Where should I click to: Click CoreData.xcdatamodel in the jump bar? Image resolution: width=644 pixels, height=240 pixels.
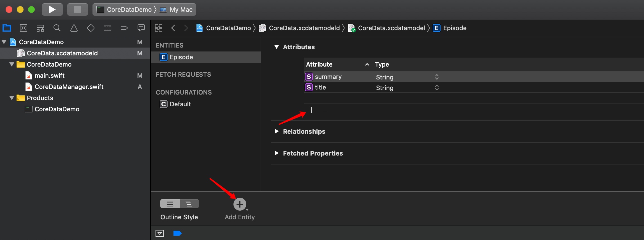pos(387,28)
